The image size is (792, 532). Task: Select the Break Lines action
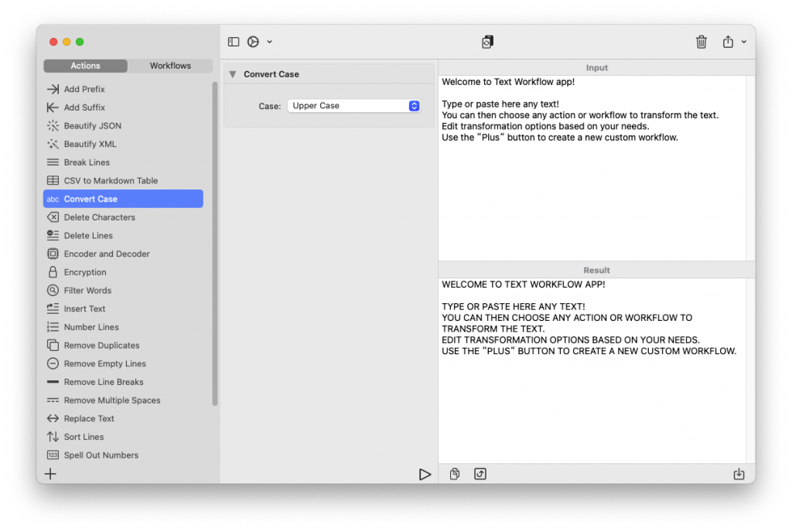[x=123, y=162]
